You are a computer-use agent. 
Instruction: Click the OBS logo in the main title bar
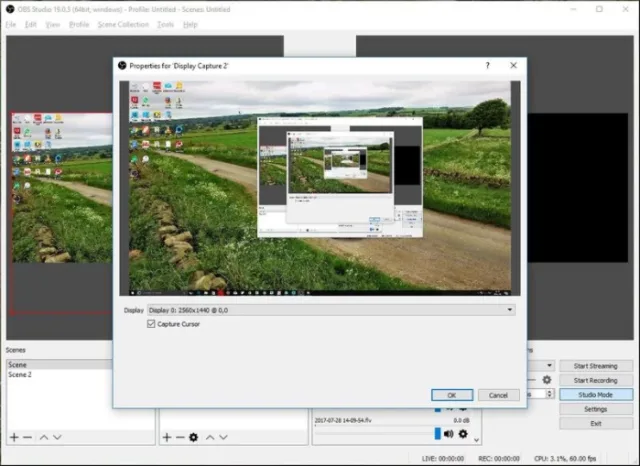coord(10,9)
